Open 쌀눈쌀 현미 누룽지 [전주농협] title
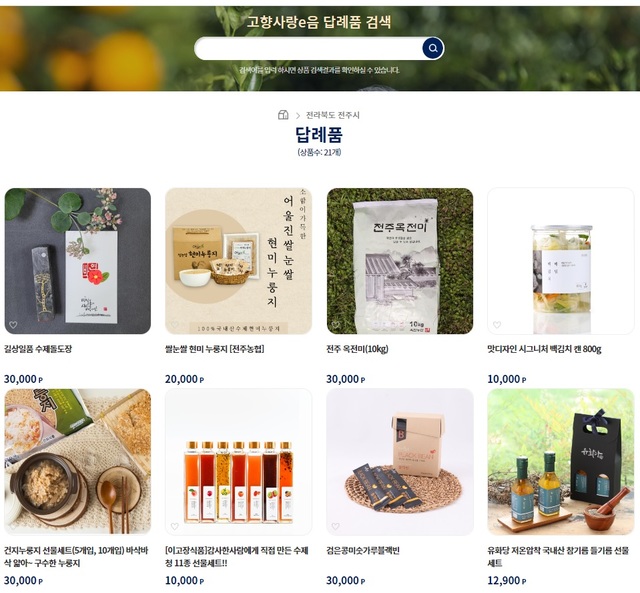Screen dimensions: 640x593 (x=215, y=349)
